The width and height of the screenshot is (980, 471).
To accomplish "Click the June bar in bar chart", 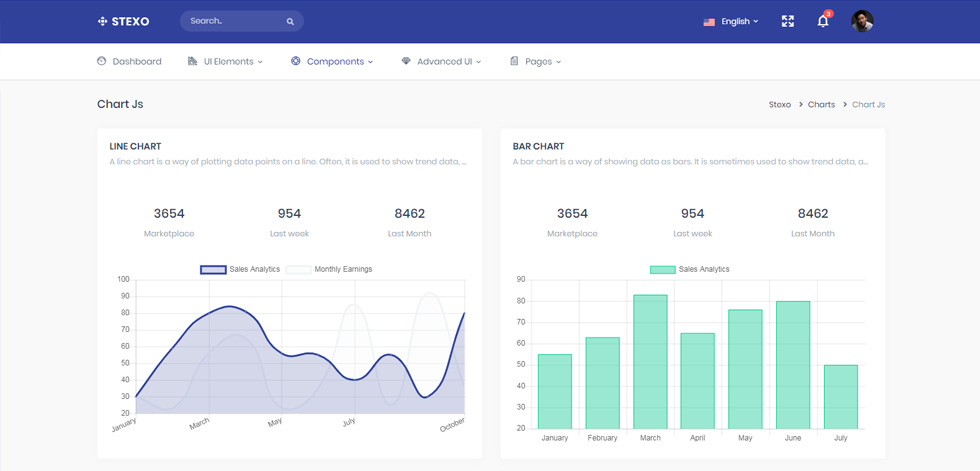I will pyautogui.click(x=793, y=365).
